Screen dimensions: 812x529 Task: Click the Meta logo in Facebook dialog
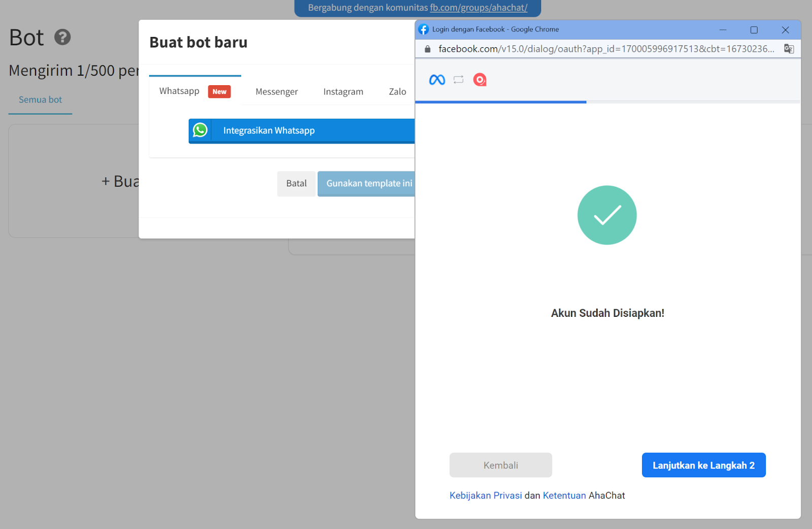click(437, 80)
